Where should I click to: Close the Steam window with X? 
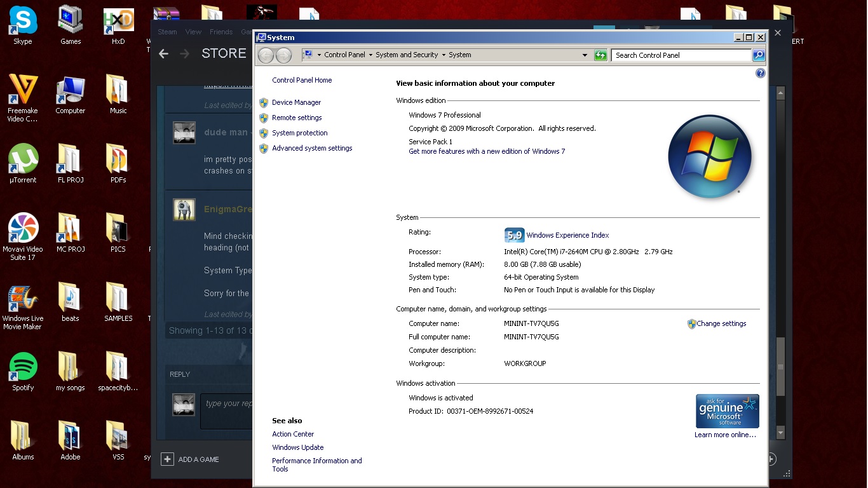[x=778, y=32]
